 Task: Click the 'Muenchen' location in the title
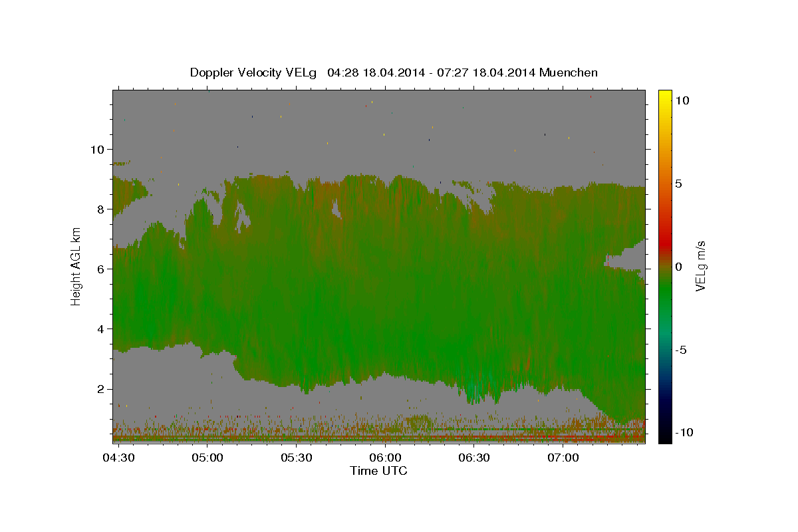pos(569,72)
